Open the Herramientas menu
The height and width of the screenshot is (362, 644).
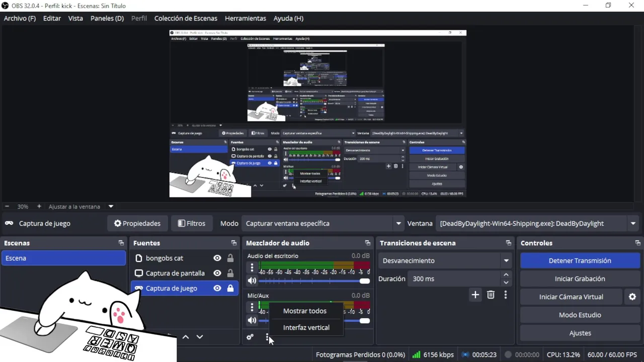[246, 18]
